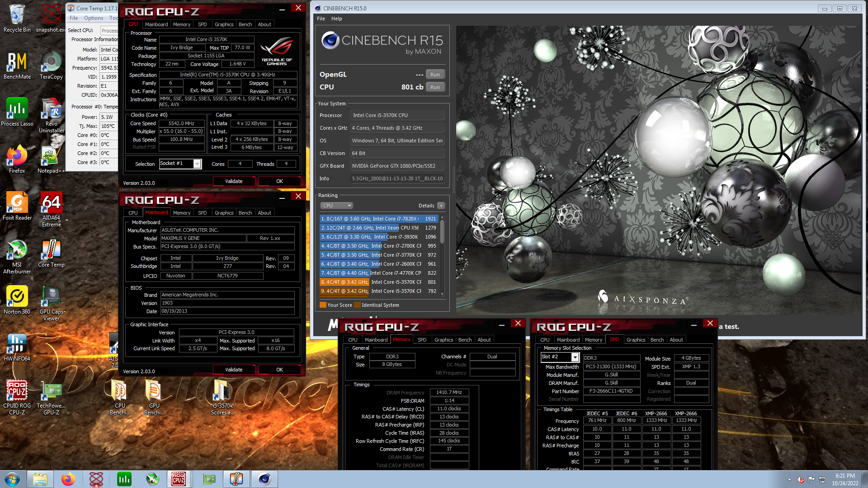Open the File menu in Cinebench
This screenshot has height=488, width=868.
(x=321, y=19)
